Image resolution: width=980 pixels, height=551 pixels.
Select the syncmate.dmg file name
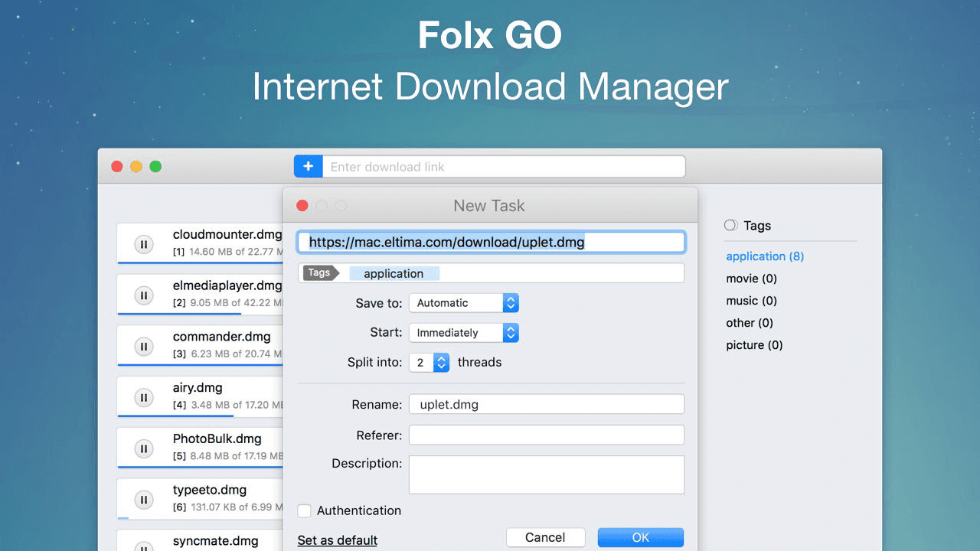tap(216, 541)
